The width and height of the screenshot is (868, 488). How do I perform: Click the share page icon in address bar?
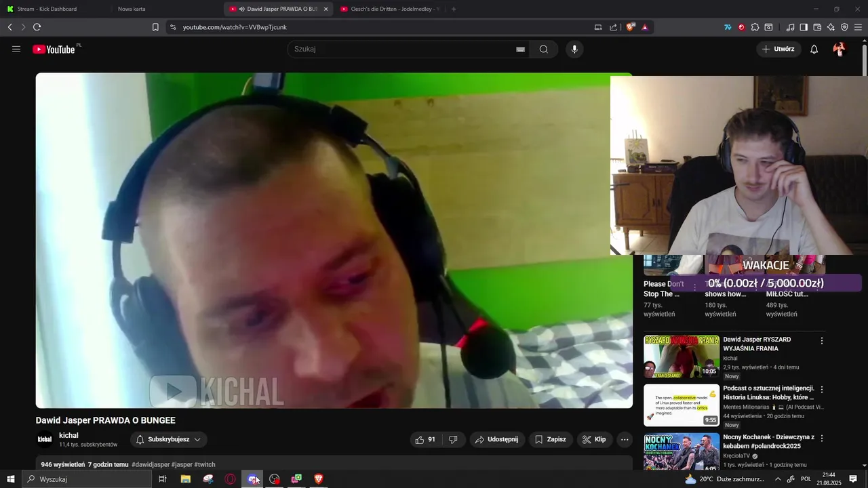pyautogui.click(x=614, y=27)
